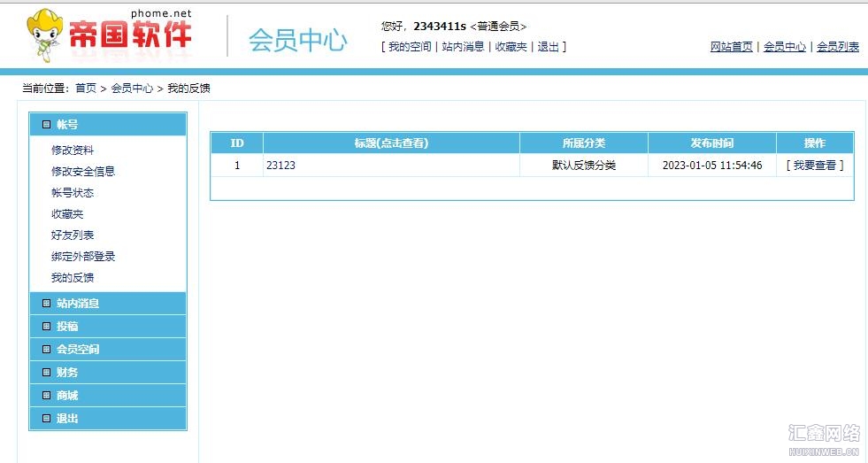Screen dimensions: 868x463
Task: Open 好友列表 in the sidebar
Action: point(73,235)
